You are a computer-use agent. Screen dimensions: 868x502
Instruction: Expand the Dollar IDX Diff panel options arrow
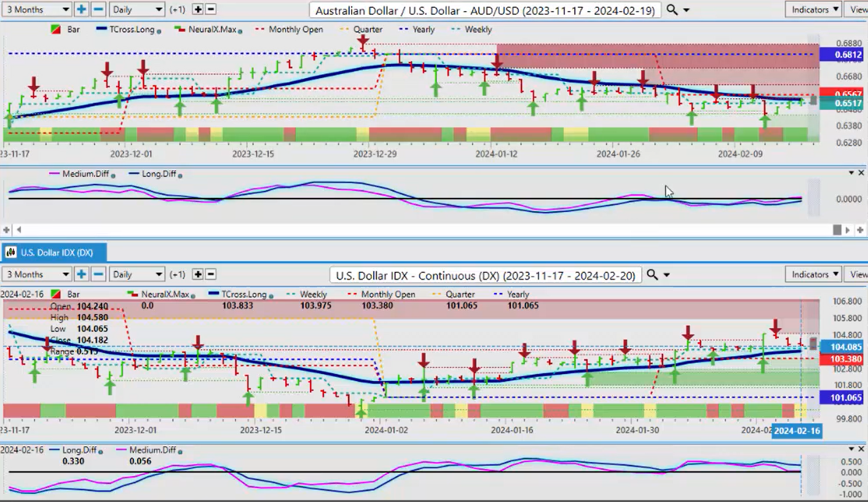[851, 449]
